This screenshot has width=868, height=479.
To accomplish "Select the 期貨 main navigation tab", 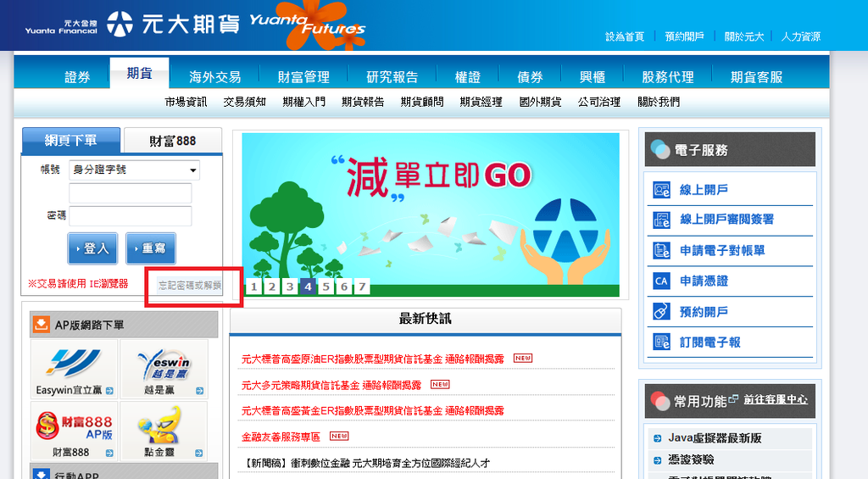I will point(140,73).
